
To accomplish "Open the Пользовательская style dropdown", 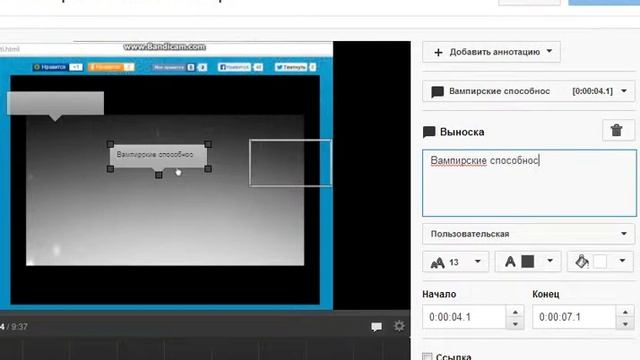I will click(x=529, y=234).
